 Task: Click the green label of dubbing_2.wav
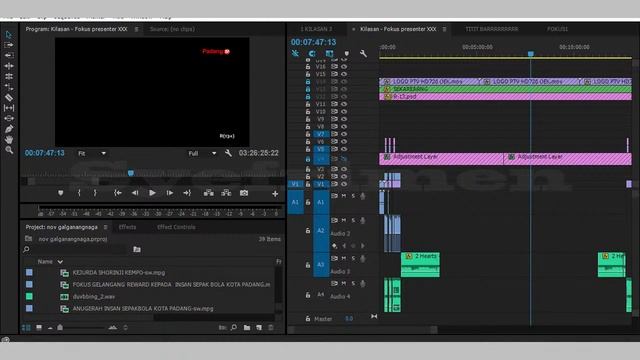(29, 296)
